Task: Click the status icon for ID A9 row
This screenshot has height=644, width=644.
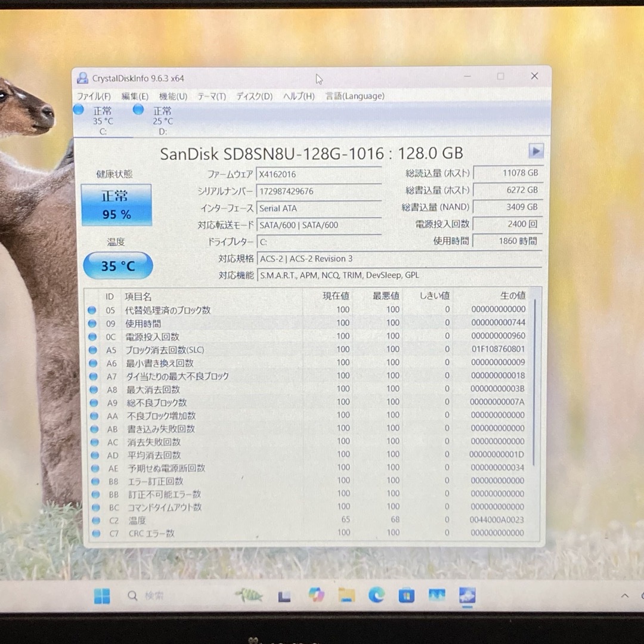Action: tap(94, 402)
